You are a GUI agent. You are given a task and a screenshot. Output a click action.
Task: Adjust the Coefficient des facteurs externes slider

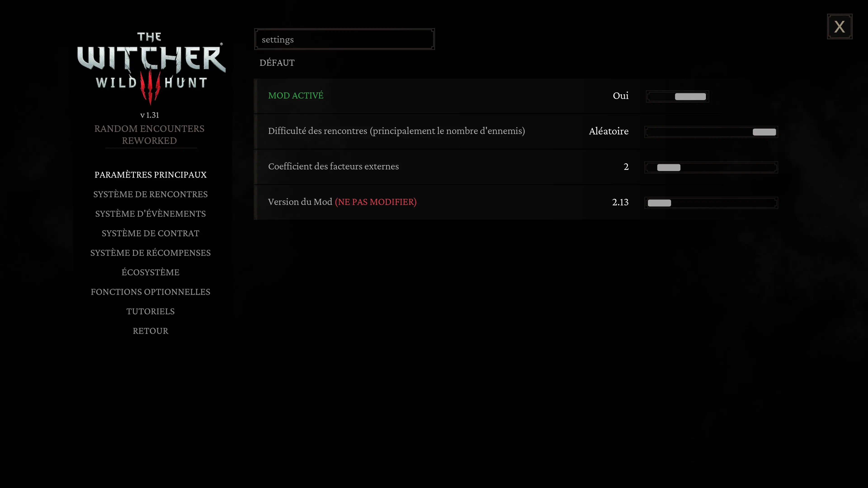(x=711, y=167)
